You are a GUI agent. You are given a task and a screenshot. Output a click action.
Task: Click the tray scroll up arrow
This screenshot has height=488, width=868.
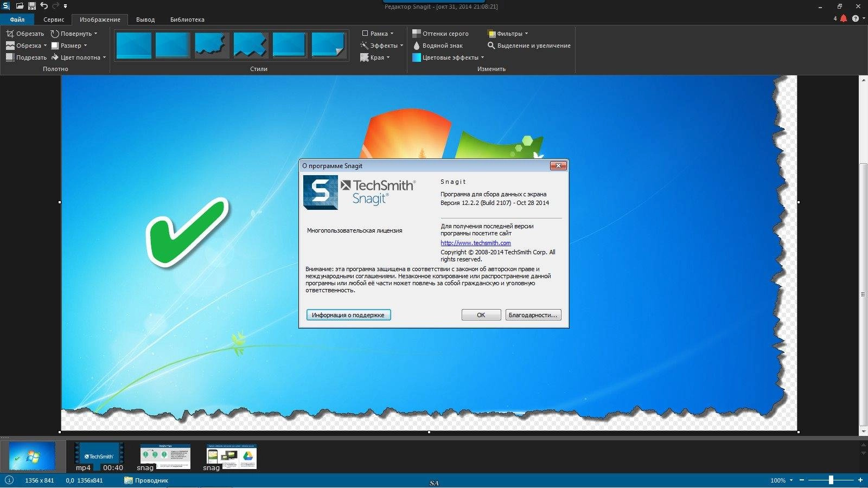(863, 445)
